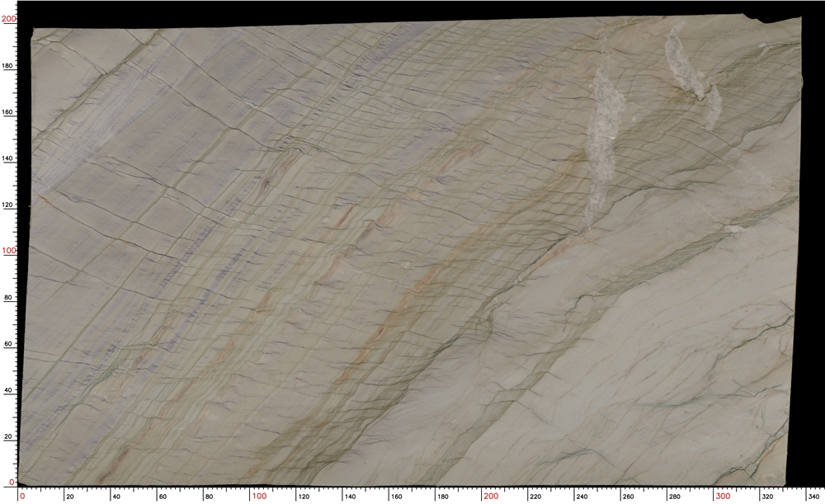Select the 220 label on the horizontal ruler
This screenshot has width=825, height=504.
[535, 497]
